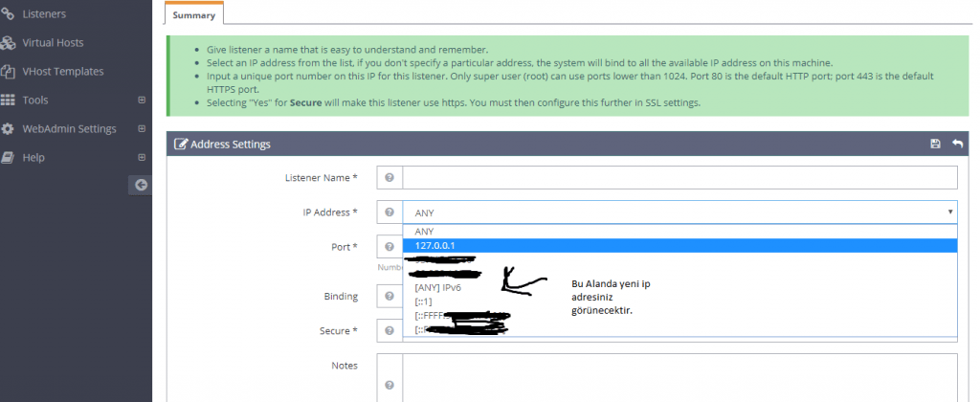Choose the [ANY] IPv6 option

coord(440,287)
